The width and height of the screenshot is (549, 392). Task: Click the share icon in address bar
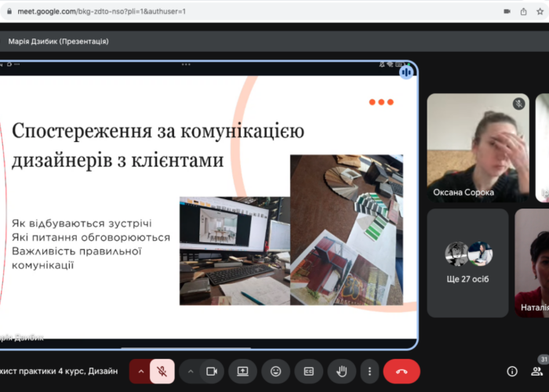[x=524, y=12]
